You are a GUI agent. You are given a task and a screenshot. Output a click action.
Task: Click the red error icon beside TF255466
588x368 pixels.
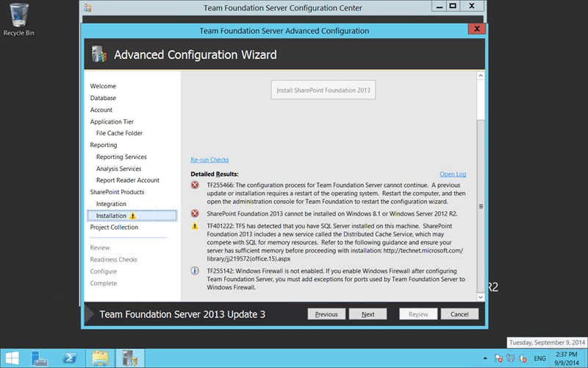[195, 185]
